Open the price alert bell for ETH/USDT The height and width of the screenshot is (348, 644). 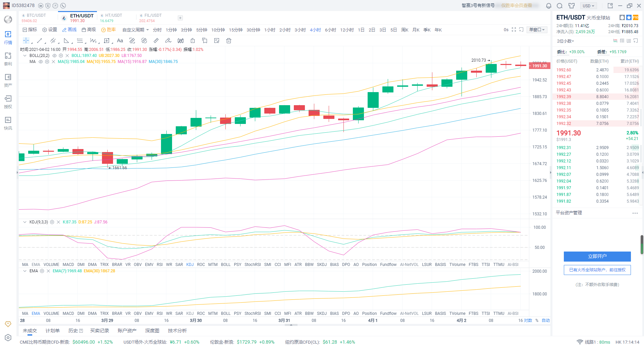click(x=622, y=17)
